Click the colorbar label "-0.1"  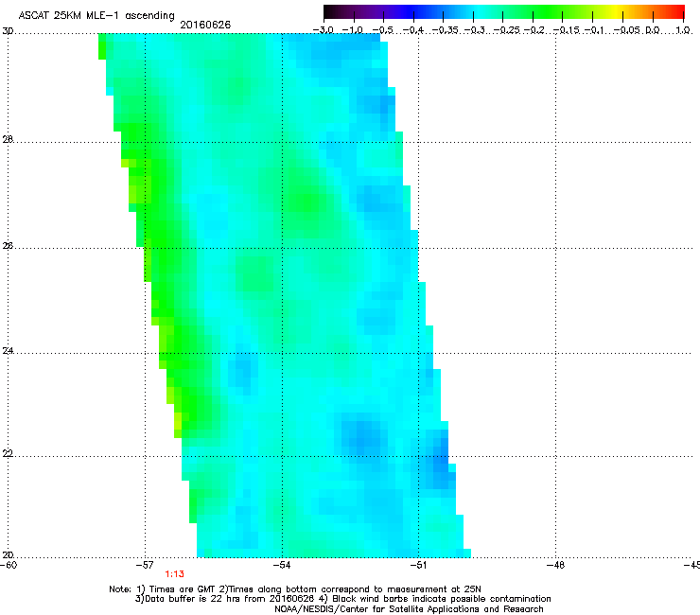[594, 30]
